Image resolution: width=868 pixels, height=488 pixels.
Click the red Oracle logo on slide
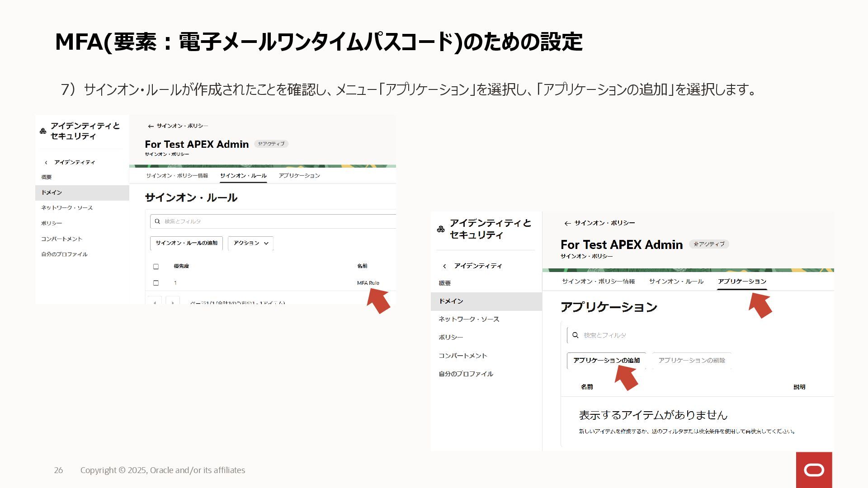(x=814, y=470)
